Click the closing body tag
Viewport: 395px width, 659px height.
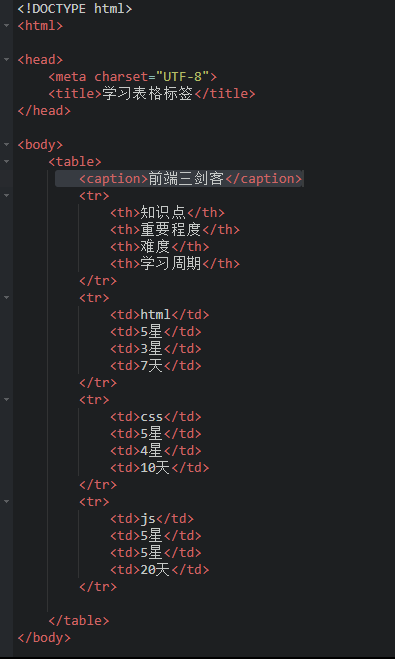(x=44, y=638)
